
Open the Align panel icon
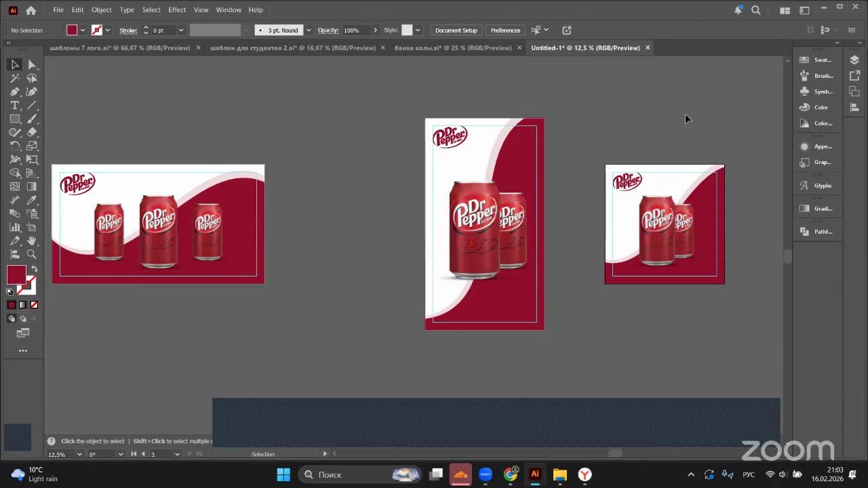pyautogui.click(x=854, y=107)
